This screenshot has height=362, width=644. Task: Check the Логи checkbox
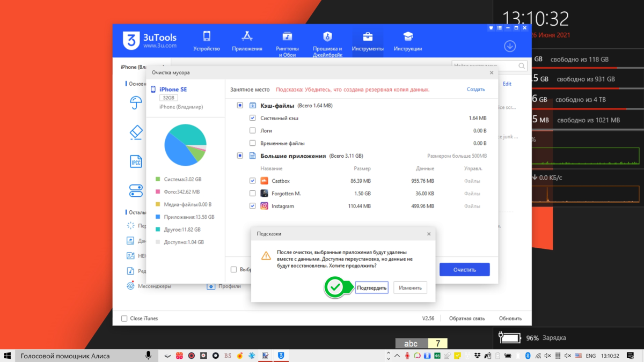click(x=252, y=130)
